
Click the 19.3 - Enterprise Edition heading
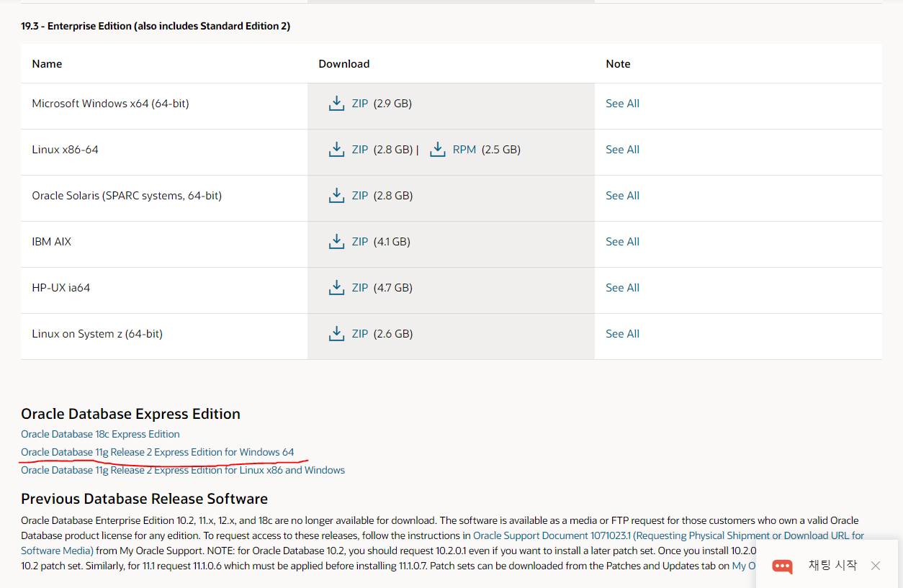(156, 26)
